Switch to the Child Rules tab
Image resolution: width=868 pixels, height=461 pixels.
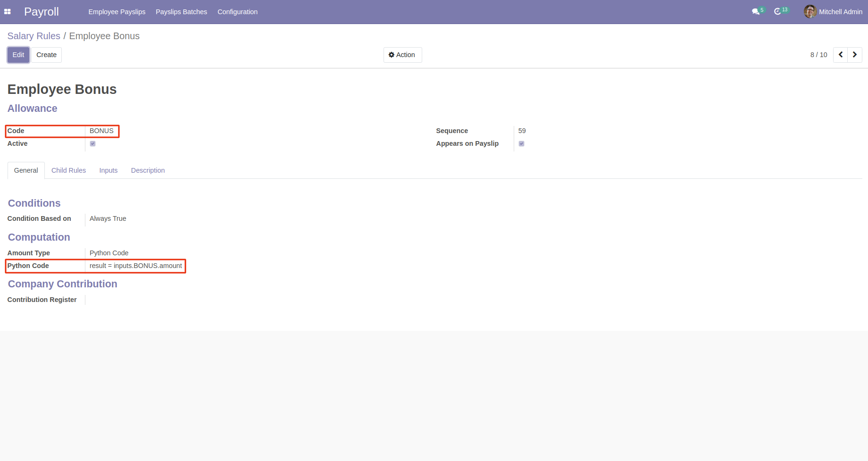68,170
